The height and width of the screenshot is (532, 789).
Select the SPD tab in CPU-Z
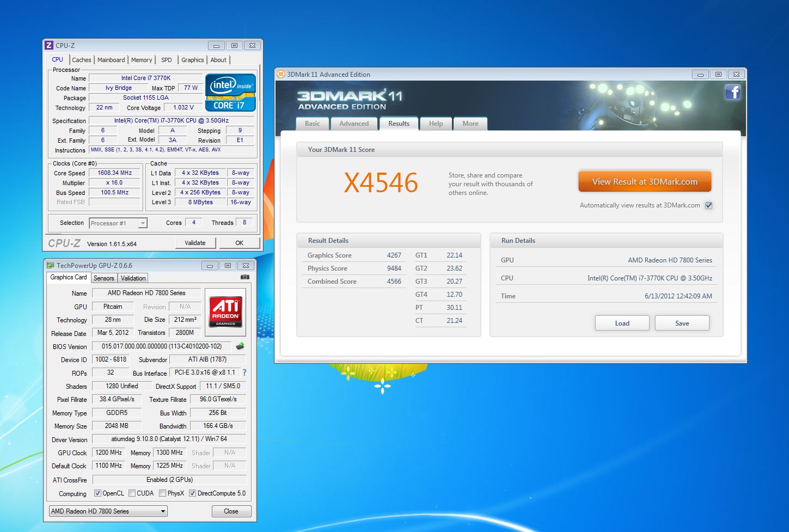(167, 60)
